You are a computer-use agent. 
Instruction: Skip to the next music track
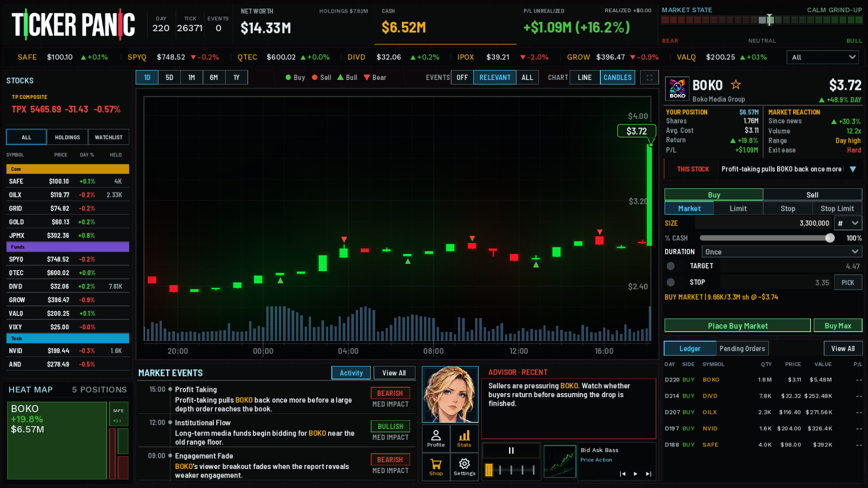coord(648,474)
